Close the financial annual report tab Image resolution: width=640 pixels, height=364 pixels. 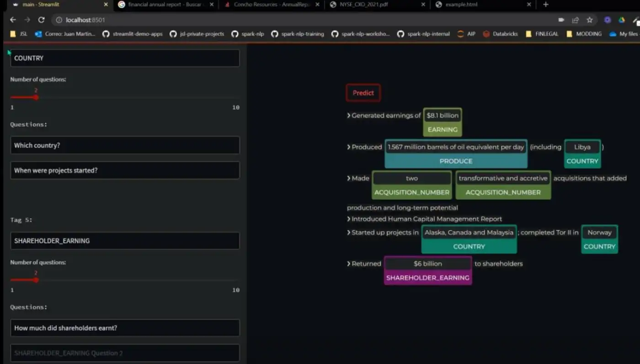tap(211, 5)
